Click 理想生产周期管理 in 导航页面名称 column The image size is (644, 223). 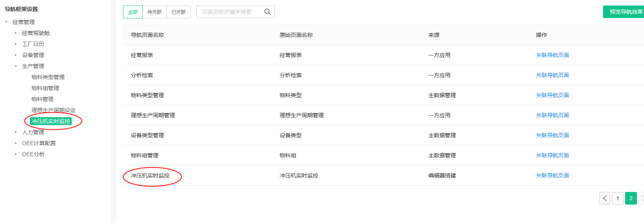[153, 116]
